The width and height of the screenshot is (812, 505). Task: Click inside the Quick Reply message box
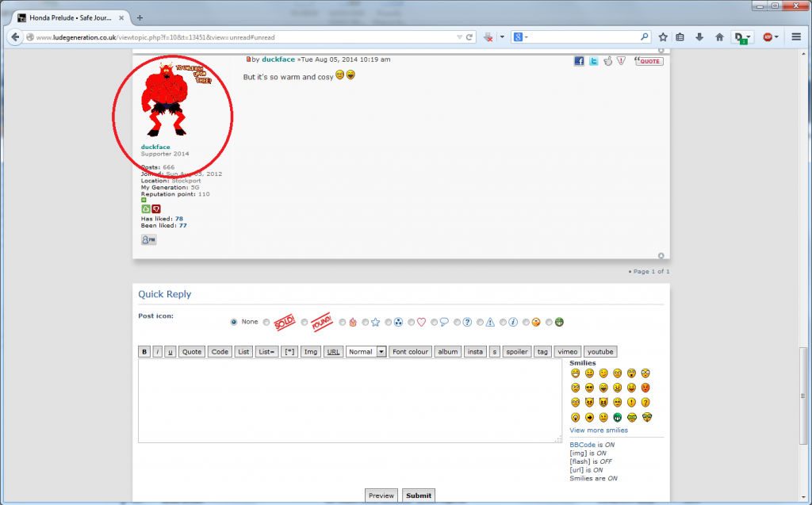click(x=350, y=401)
